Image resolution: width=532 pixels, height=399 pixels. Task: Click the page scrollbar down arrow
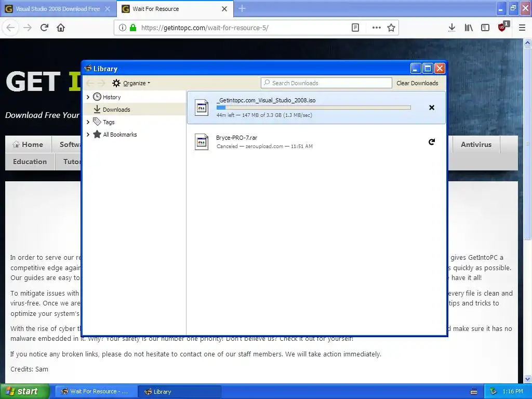coord(527,379)
